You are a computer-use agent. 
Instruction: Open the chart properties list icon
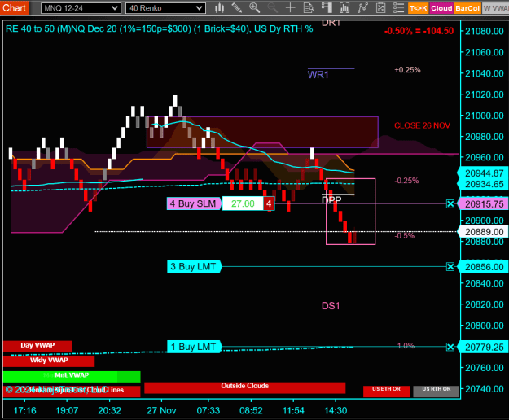[x=398, y=8]
